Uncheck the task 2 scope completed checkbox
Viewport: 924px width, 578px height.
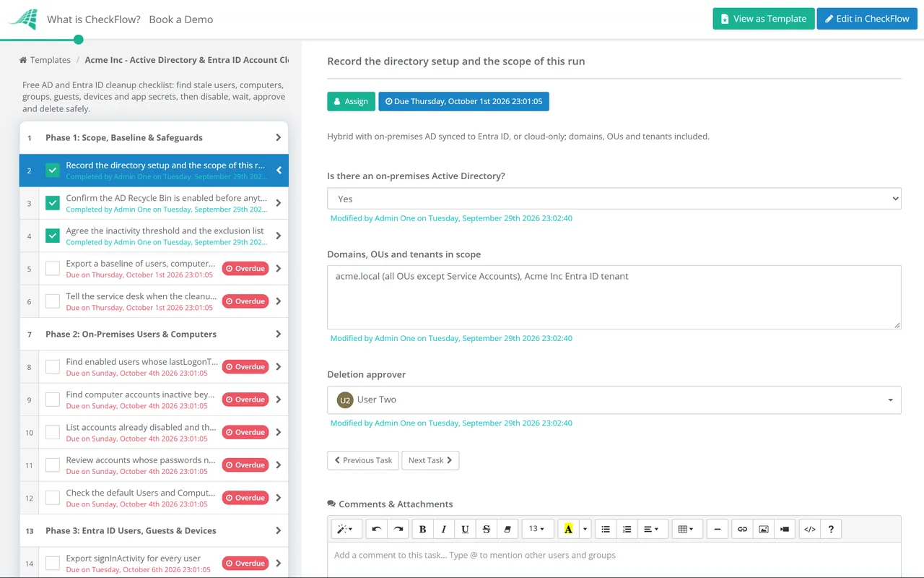click(53, 171)
